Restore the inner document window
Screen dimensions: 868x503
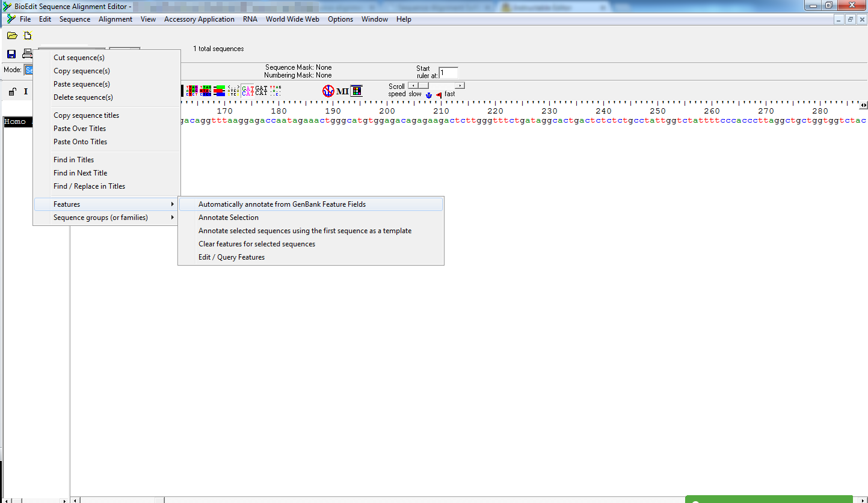[851, 19]
